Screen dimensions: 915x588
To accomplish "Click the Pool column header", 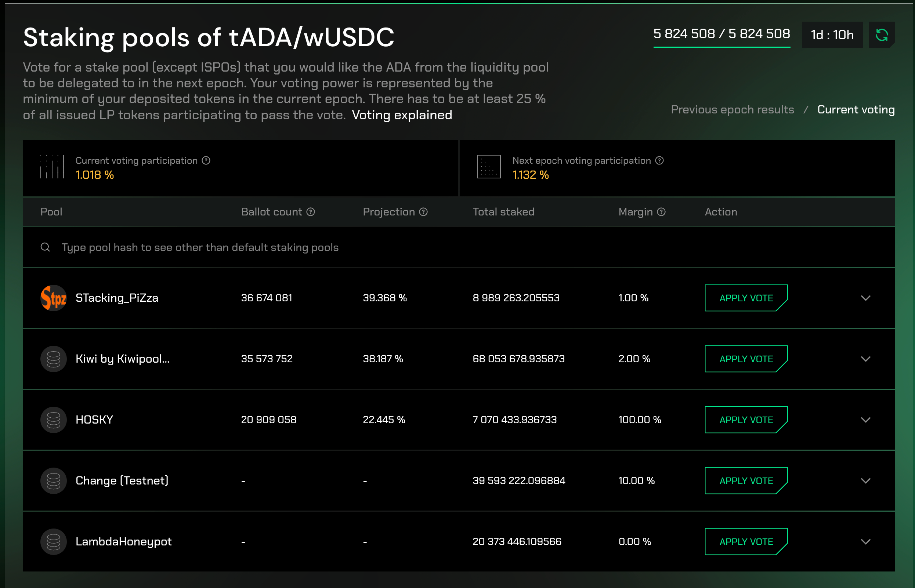I will pos(51,211).
